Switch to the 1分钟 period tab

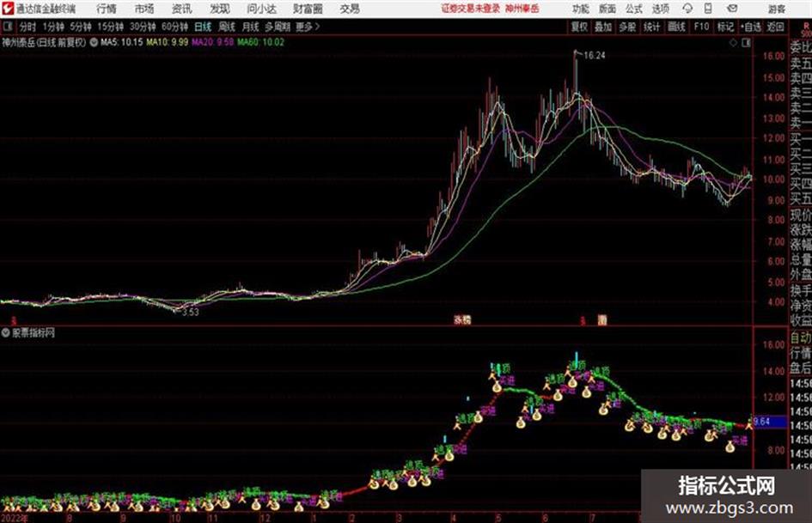click(52, 27)
